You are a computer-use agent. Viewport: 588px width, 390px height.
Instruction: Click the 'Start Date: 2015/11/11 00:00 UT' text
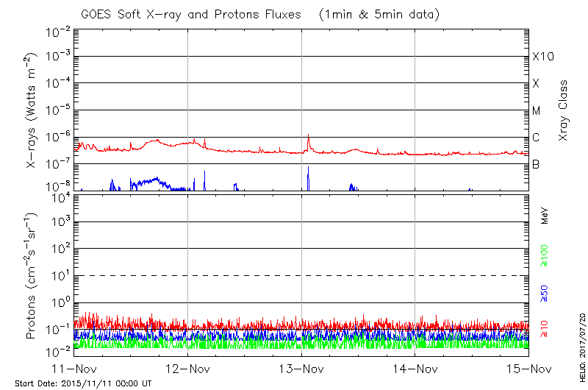[x=85, y=383]
